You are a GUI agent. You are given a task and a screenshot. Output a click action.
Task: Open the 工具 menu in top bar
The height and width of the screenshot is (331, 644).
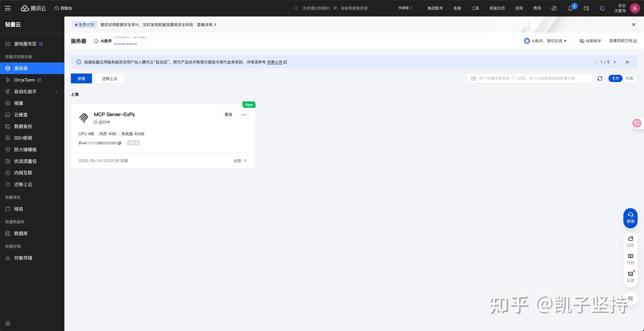click(475, 8)
